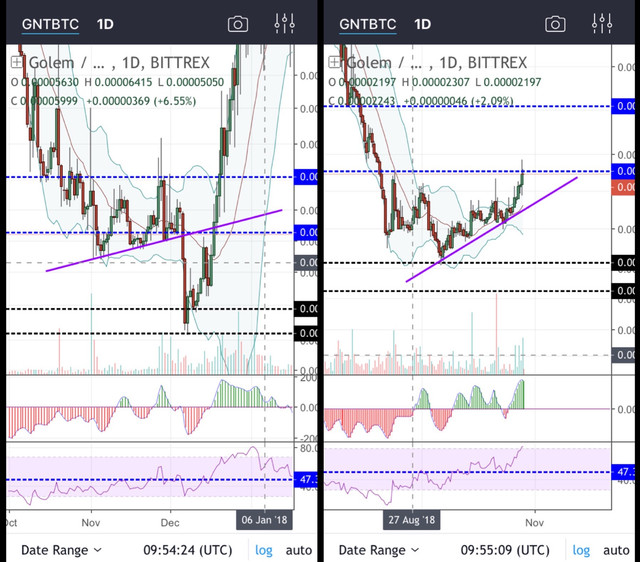Click the +6.55% change value on left chart

click(175, 101)
